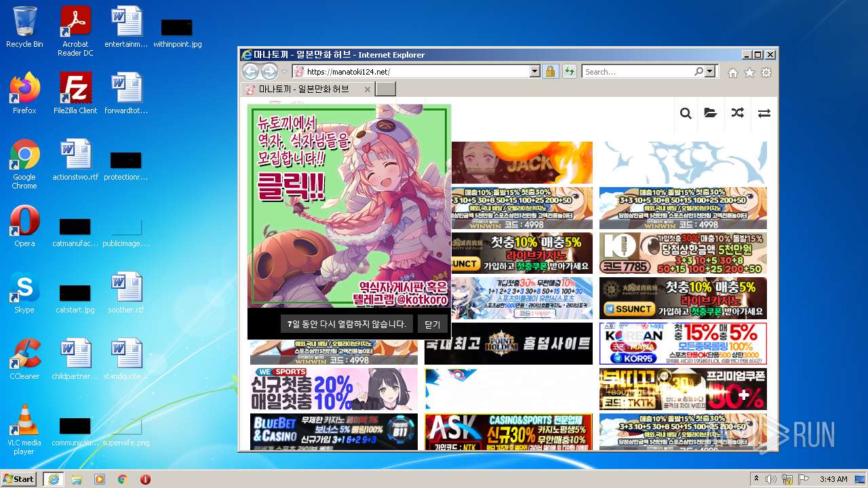The image size is (868, 488).
Task: Open VLC media player shortcut
Action: click(x=24, y=429)
